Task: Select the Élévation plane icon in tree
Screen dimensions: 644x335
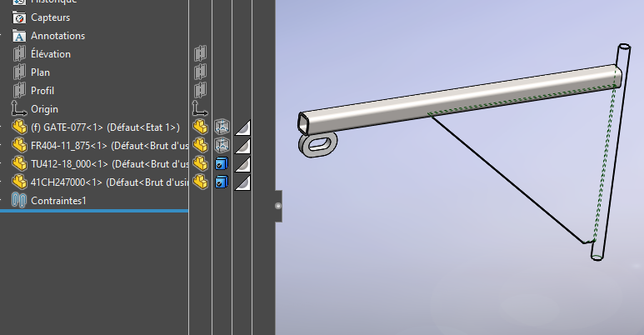Action: coord(19,54)
